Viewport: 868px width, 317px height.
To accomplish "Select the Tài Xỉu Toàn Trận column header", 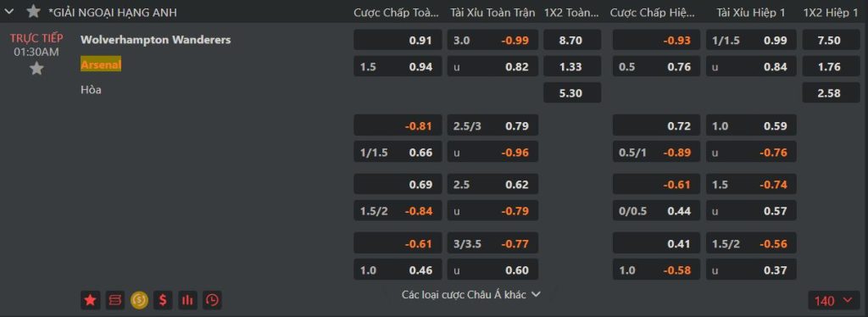I will pyautogui.click(x=492, y=12).
